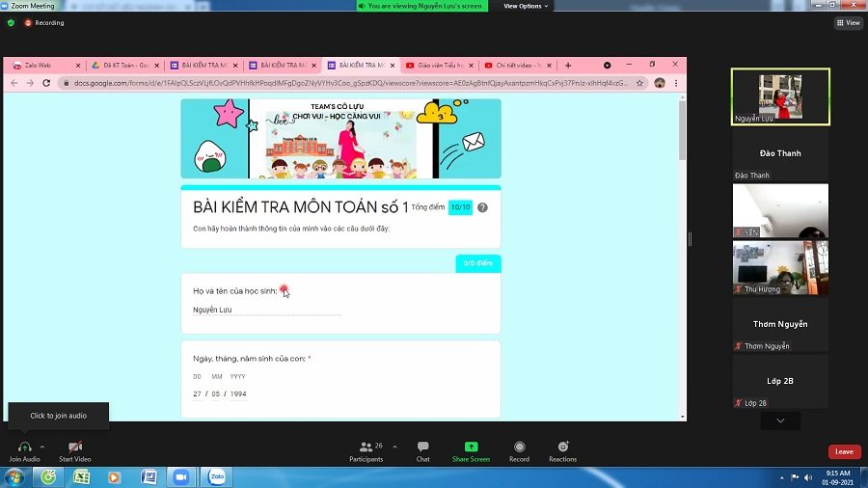
Task: Click the green Share Screen icon
Action: (471, 447)
